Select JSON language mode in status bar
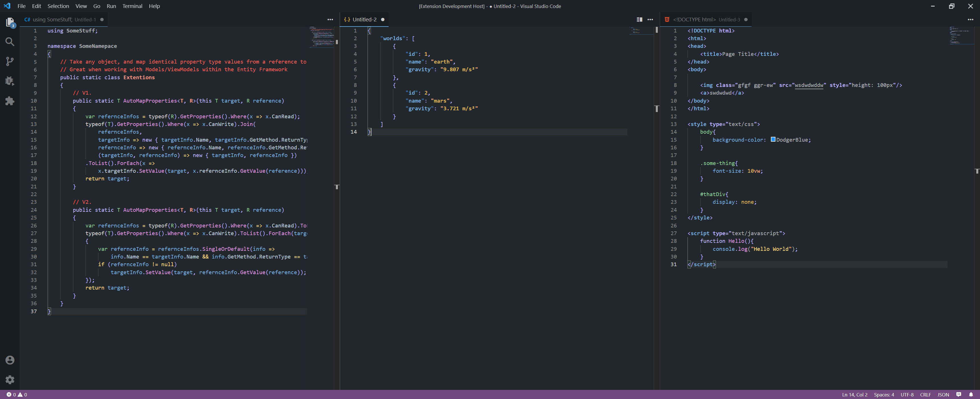Viewport: 980px width, 399px height. coord(943,394)
